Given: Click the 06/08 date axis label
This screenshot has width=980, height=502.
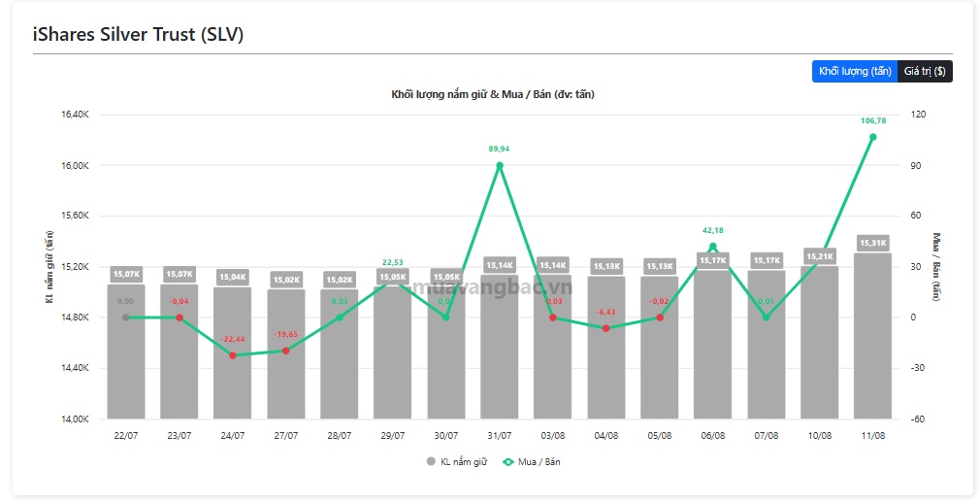Looking at the screenshot, I should click(712, 436).
